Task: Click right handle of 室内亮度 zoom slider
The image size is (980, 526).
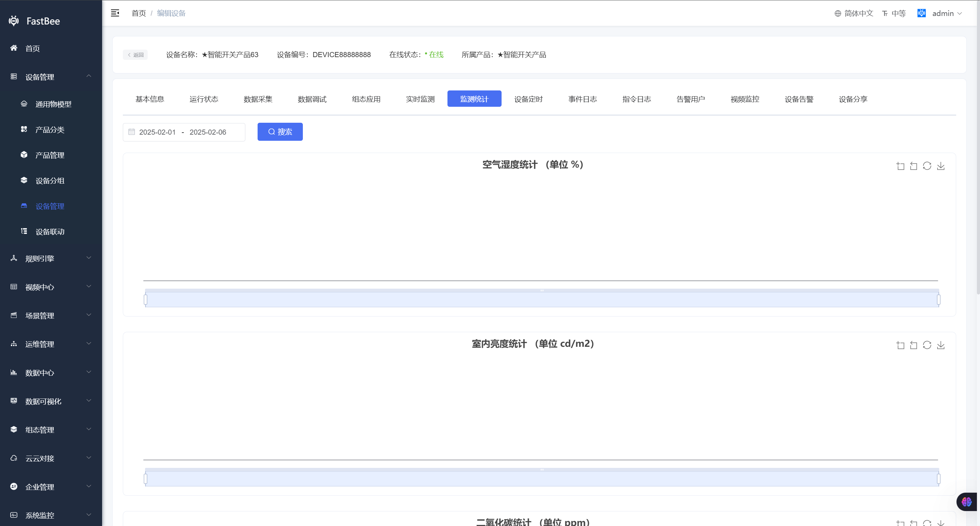Action: (x=938, y=479)
